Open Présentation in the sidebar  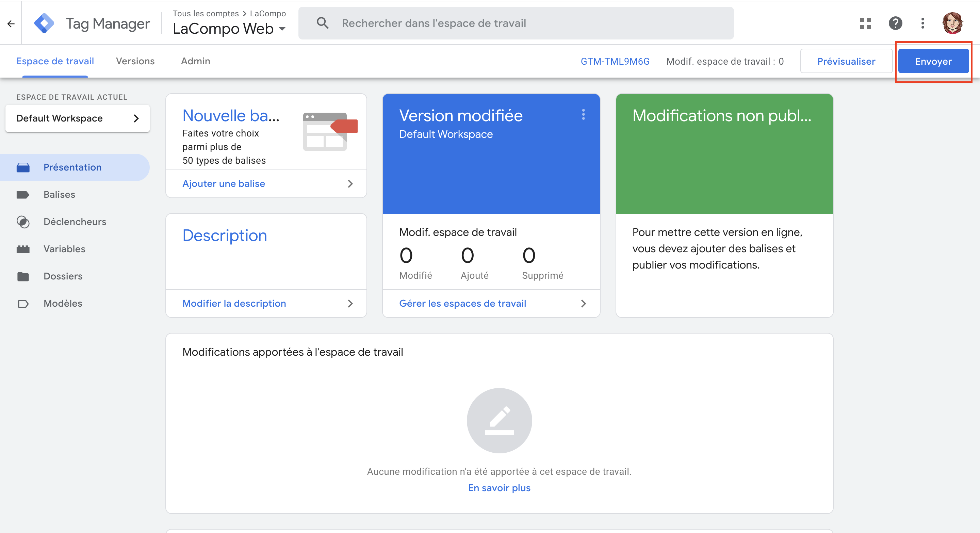(75, 167)
